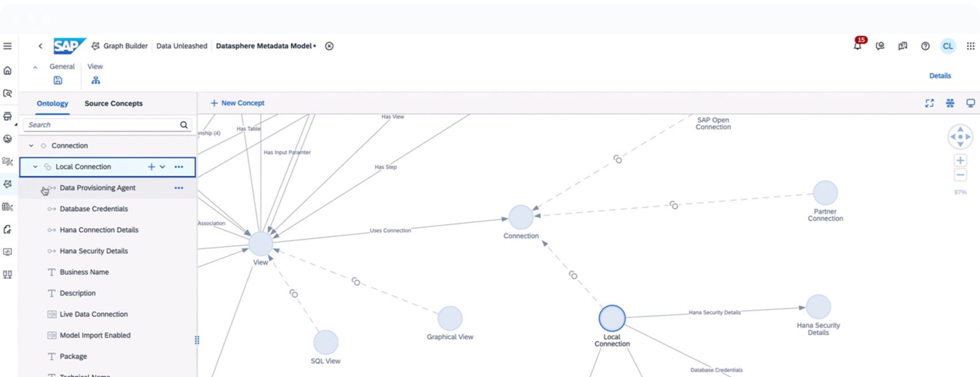The image size is (980, 377).
Task: Click the Save icon under General
Action: click(58, 80)
